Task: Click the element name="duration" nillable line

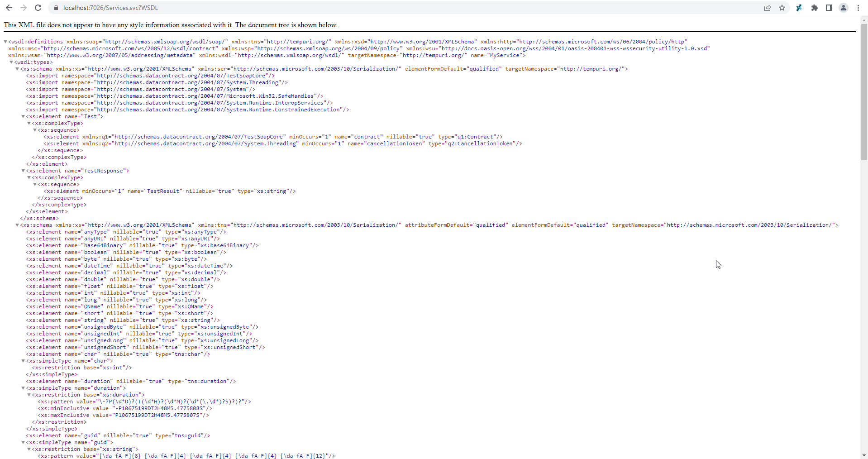Action: pos(131,381)
